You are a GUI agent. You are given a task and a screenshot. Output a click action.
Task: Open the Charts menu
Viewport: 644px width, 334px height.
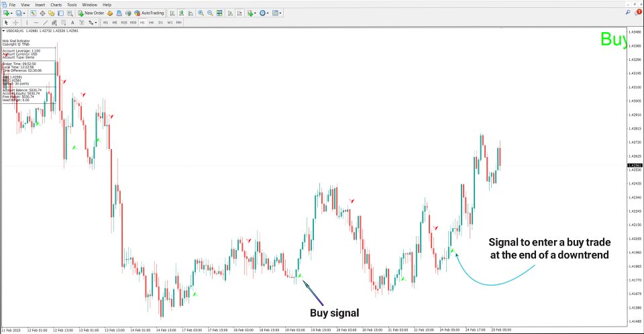(56, 5)
